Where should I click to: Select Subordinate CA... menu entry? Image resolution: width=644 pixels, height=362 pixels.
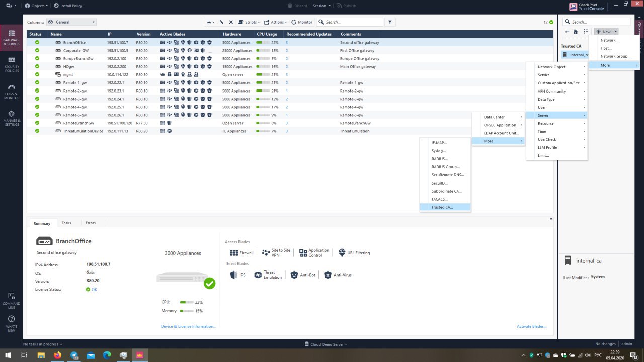[445, 191]
